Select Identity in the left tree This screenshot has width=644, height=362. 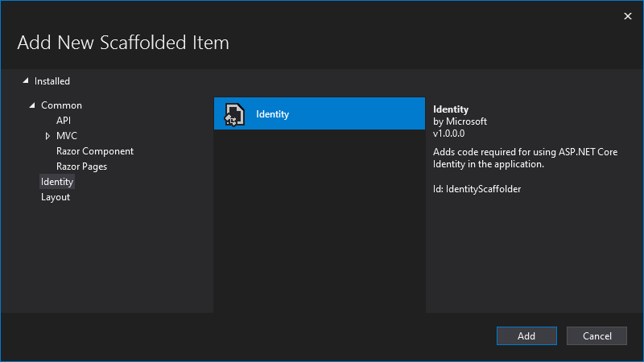tap(57, 182)
